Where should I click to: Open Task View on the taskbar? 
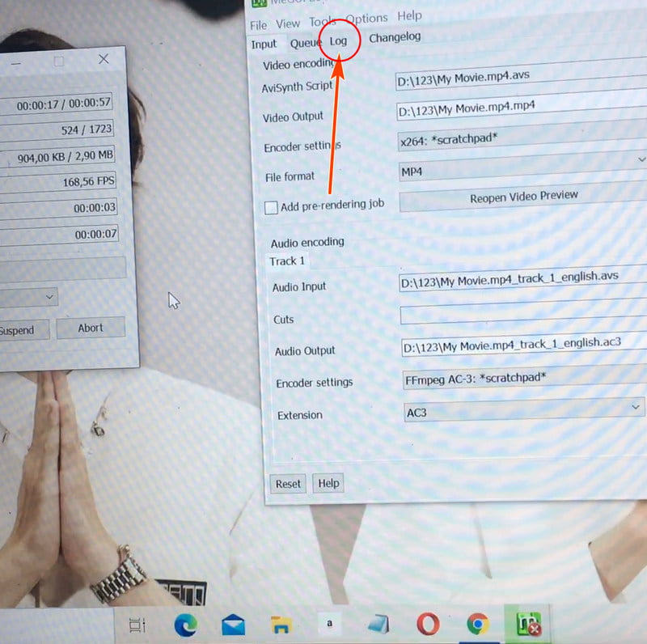click(137, 625)
